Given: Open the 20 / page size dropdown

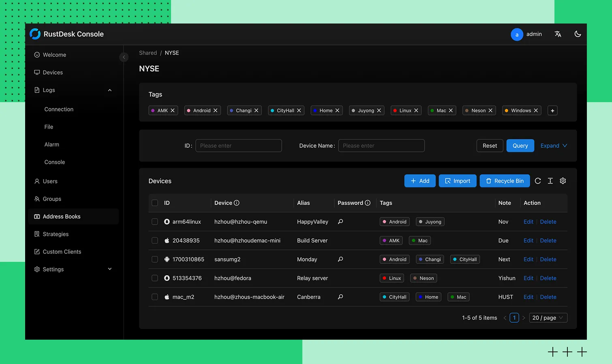Looking at the screenshot, I should click(x=548, y=318).
